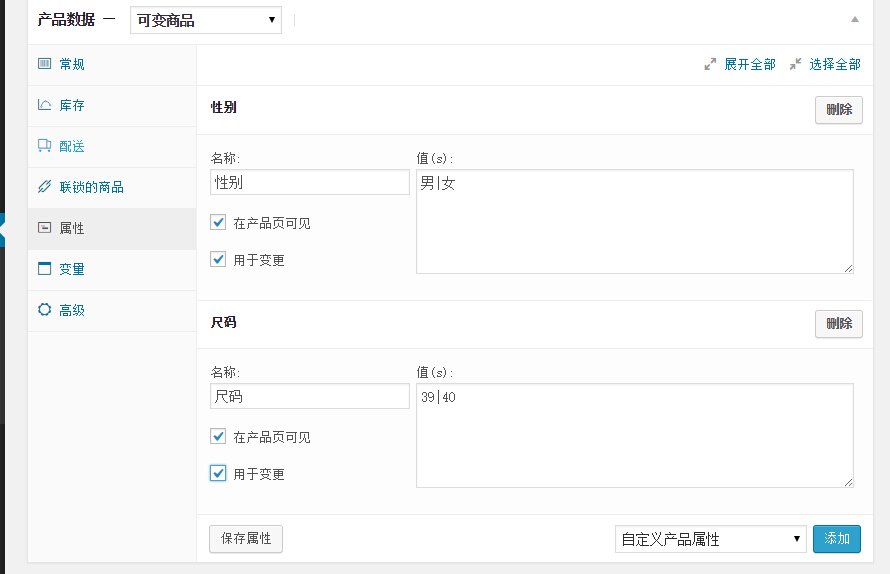Delete the 尺码 attribute
890x574 pixels.
click(839, 324)
